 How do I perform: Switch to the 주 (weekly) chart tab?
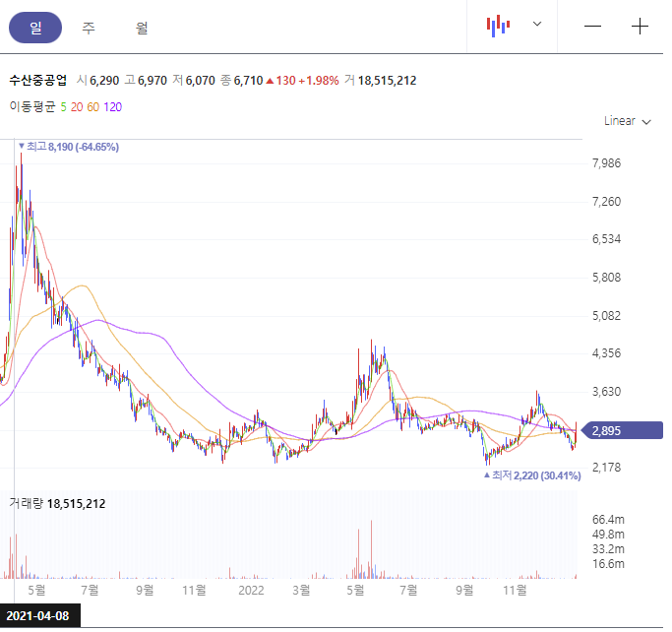[89, 29]
